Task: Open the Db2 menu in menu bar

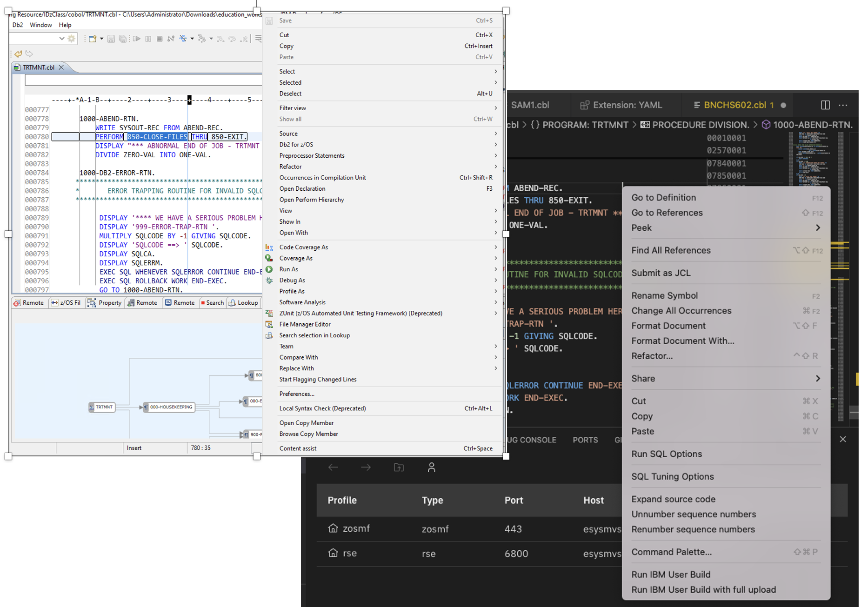Action: tap(18, 25)
